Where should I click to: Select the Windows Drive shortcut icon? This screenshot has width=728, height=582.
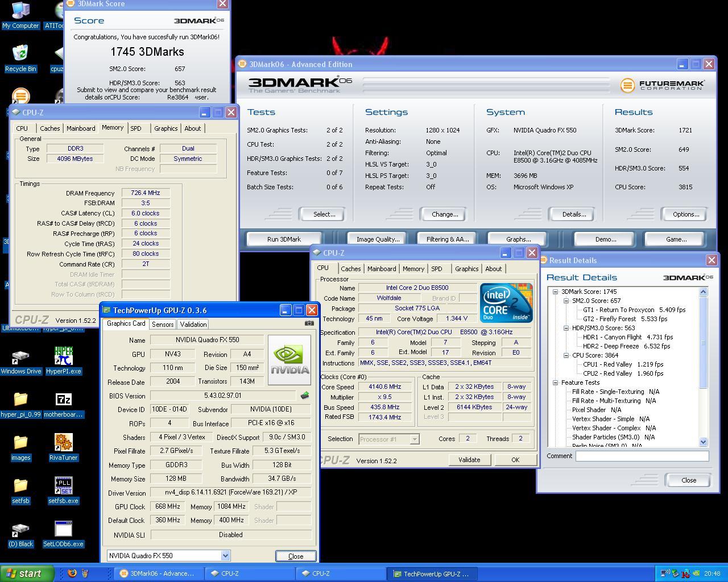pyautogui.click(x=20, y=361)
